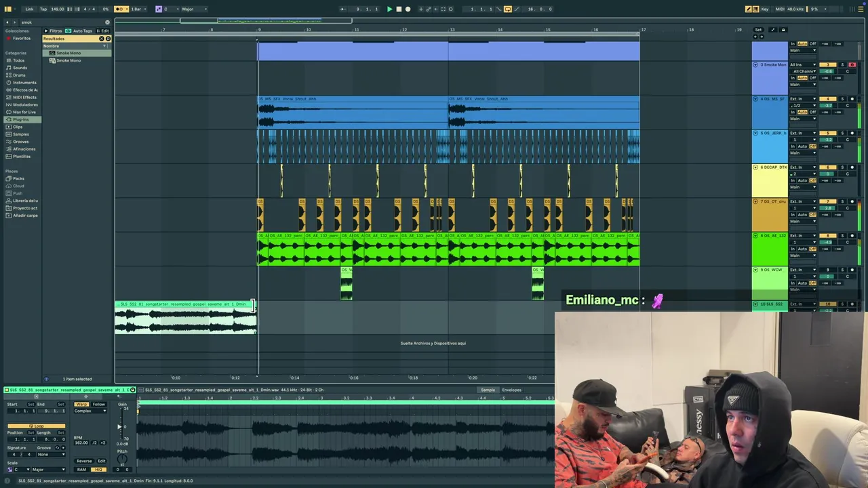
Task: Click the tempo field 149.00
Action: 57,9
